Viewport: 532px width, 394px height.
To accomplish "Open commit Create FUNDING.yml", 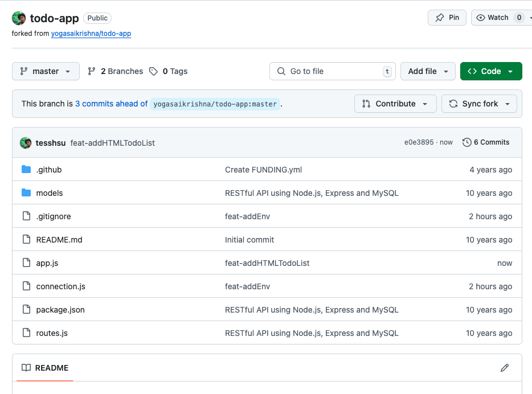I will click(x=263, y=170).
